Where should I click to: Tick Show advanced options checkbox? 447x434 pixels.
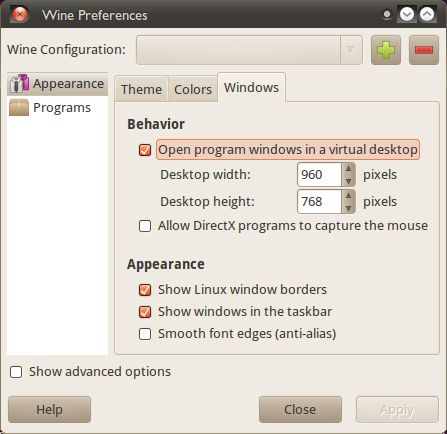pyautogui.click(x=16, y=372)
